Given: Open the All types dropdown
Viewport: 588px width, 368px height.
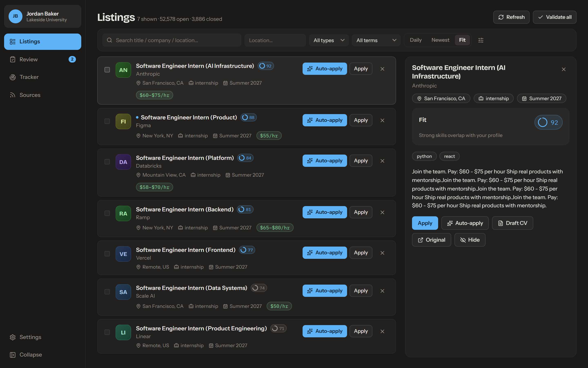Looking at the screenshot, I should coord(329,40).
